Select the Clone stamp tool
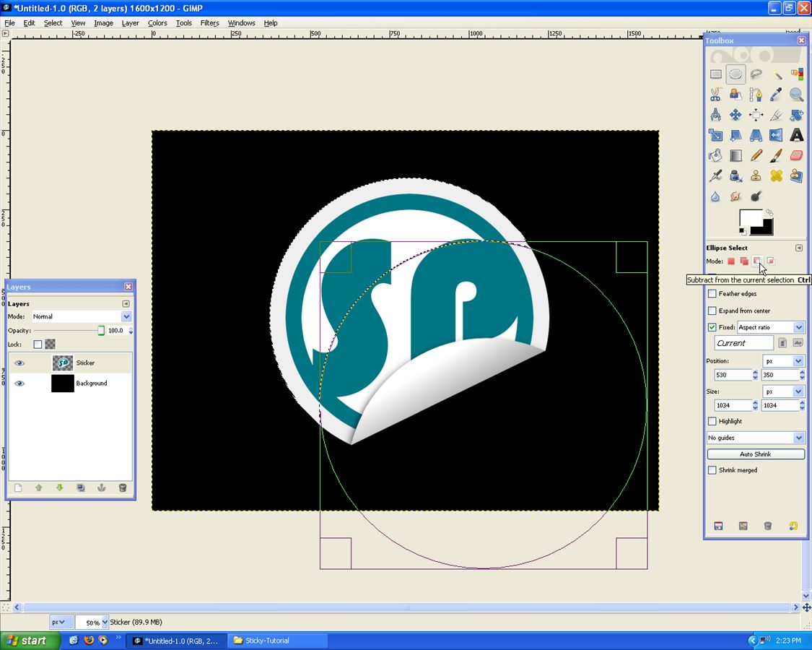Screen dimensions: 812x650 [x=756, y=175]
